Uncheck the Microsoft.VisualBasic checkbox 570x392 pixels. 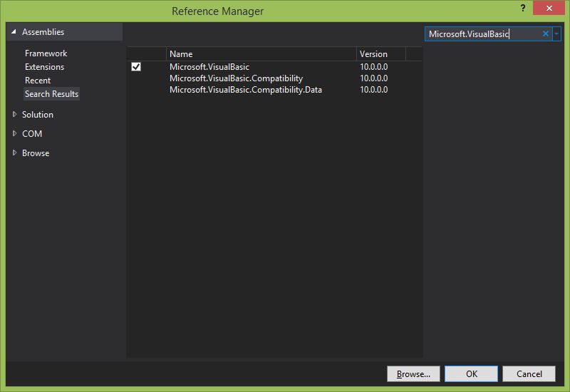[136, 66]
